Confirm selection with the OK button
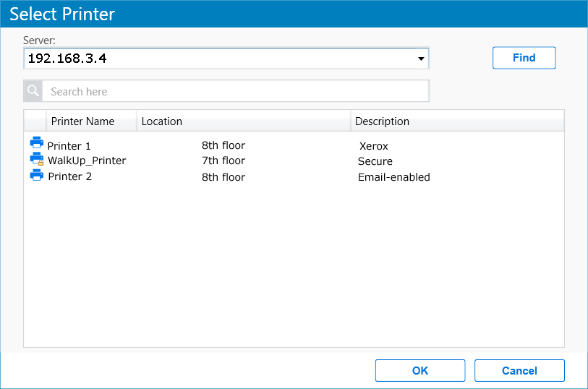Viewport: 588px width, 389px height. [x=419, y=371]
